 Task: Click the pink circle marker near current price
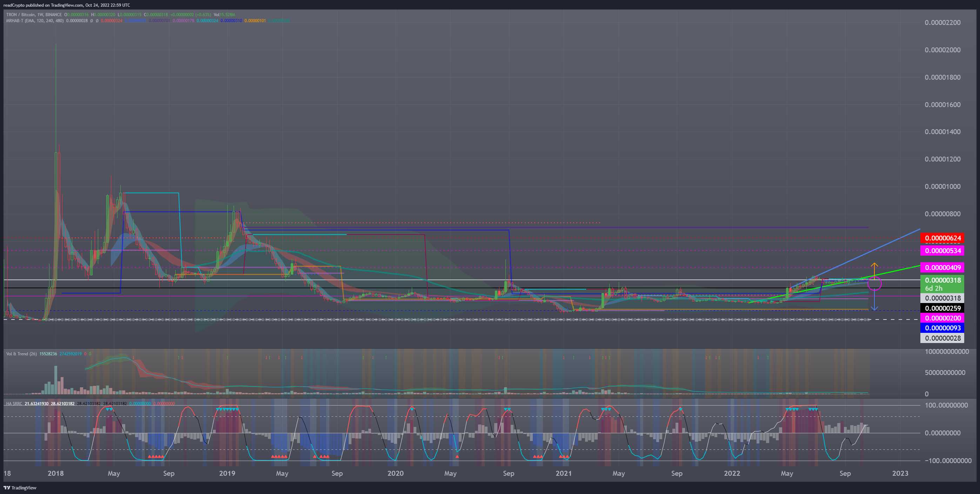[x=874, y=283]
